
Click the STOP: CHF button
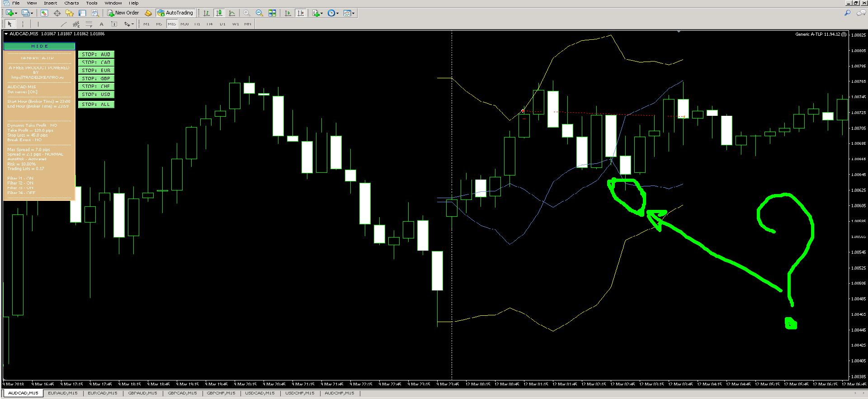pyautogui.click(x=96, y=86)
